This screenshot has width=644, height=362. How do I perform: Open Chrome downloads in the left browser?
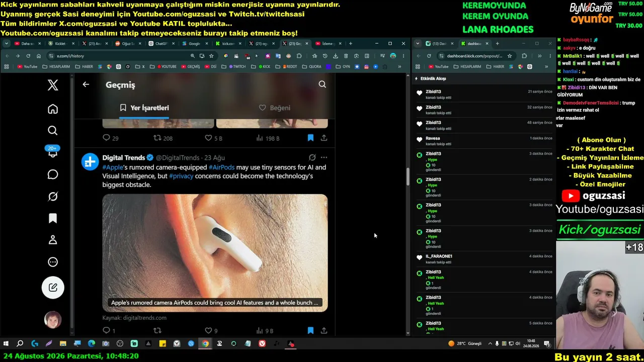(x=336, y=56)
